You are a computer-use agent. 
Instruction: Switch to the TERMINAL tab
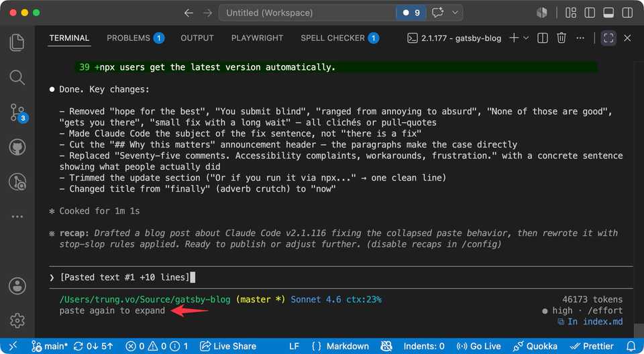click(x=69, y=38)
